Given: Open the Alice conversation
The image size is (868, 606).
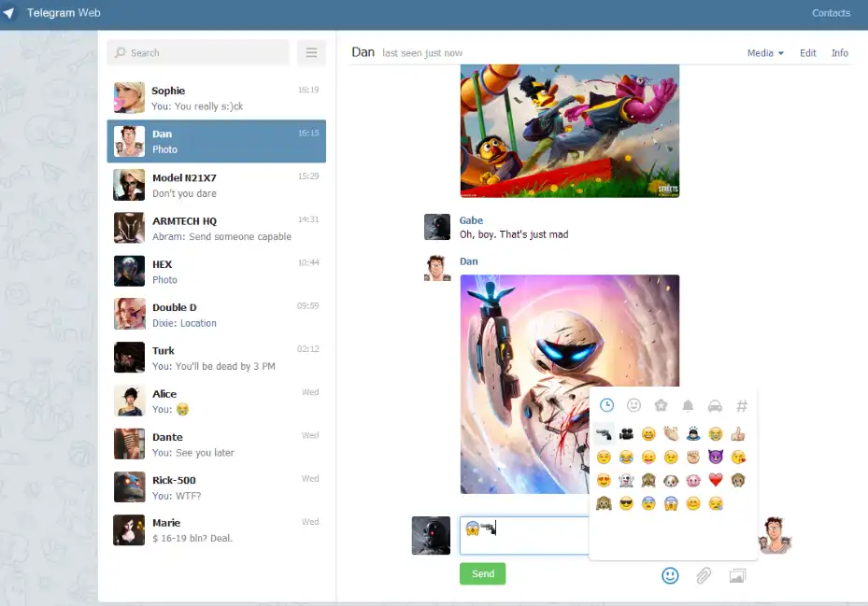Looking at the screenshot, I should point(217,401).
